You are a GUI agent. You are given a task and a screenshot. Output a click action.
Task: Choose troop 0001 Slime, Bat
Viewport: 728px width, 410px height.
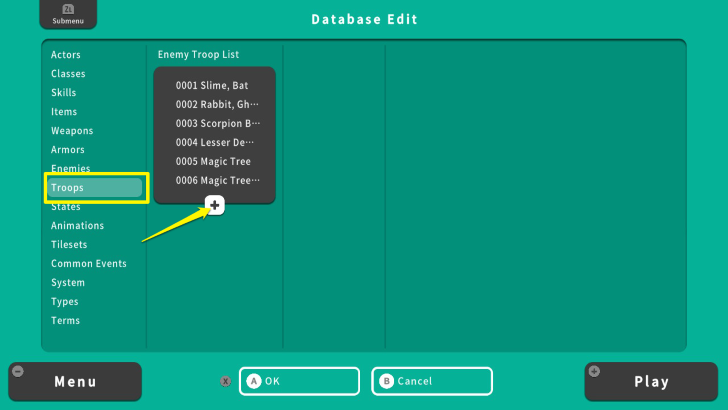[214, 86]
